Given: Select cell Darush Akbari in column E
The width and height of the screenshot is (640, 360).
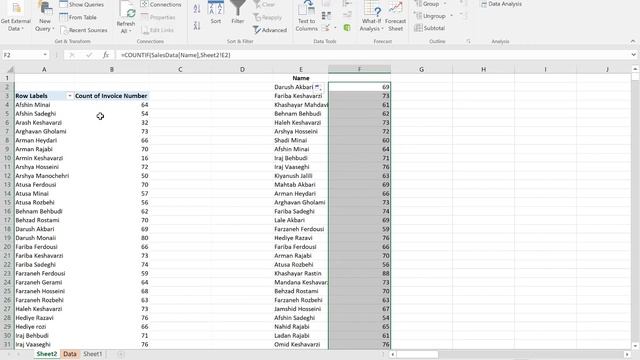Looking at the screenshot, I should (301, 87).
